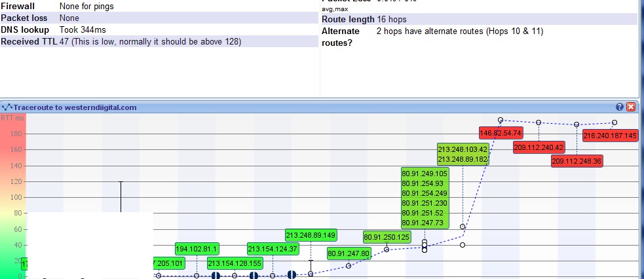Click the Traceroute to westerndiigital.com title

pos(75,107)
